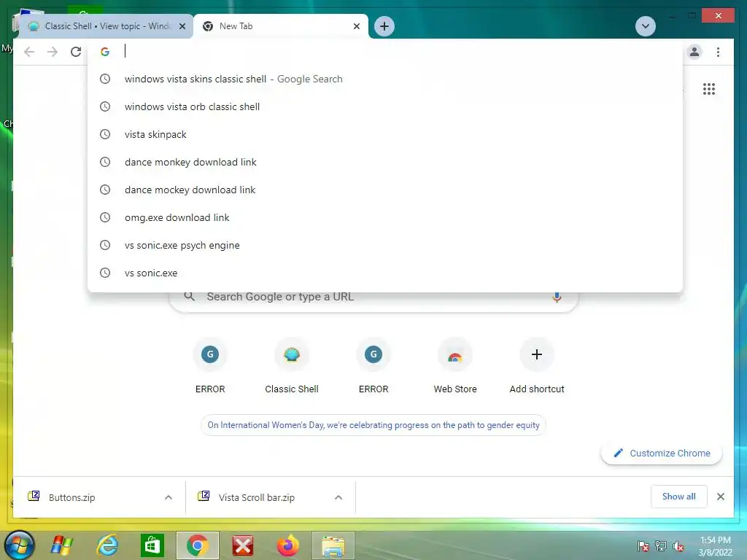This screenshot has width=747, height=560.
Task: Pick dance mockey download link suggestion
Action: point(385,190)
